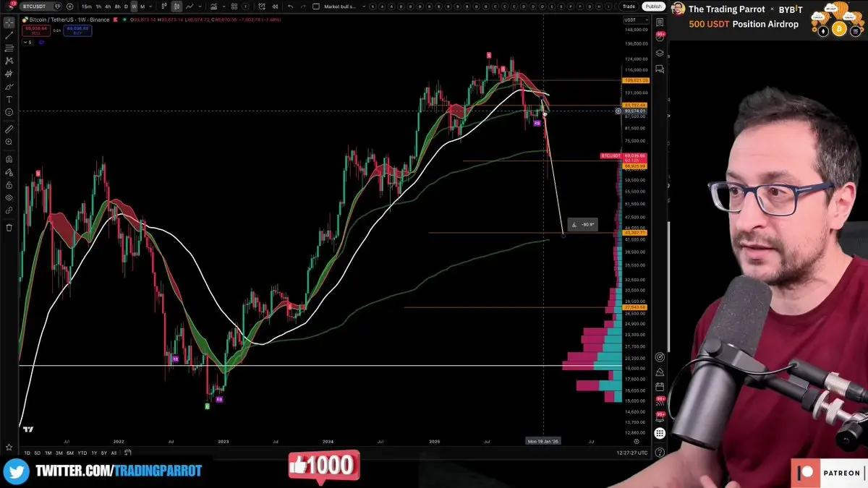Click the red SELL price button

point(35,30)
